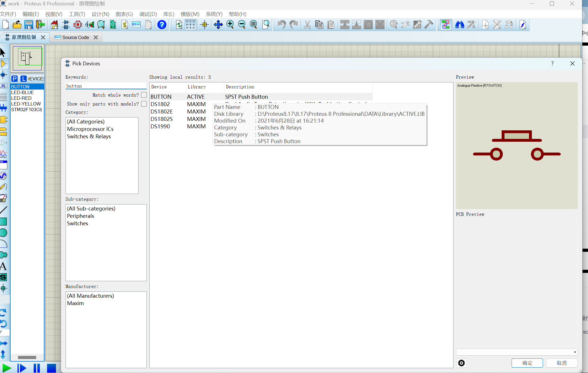
Task: Click the Step simulation button
Action: coord(22,368)
